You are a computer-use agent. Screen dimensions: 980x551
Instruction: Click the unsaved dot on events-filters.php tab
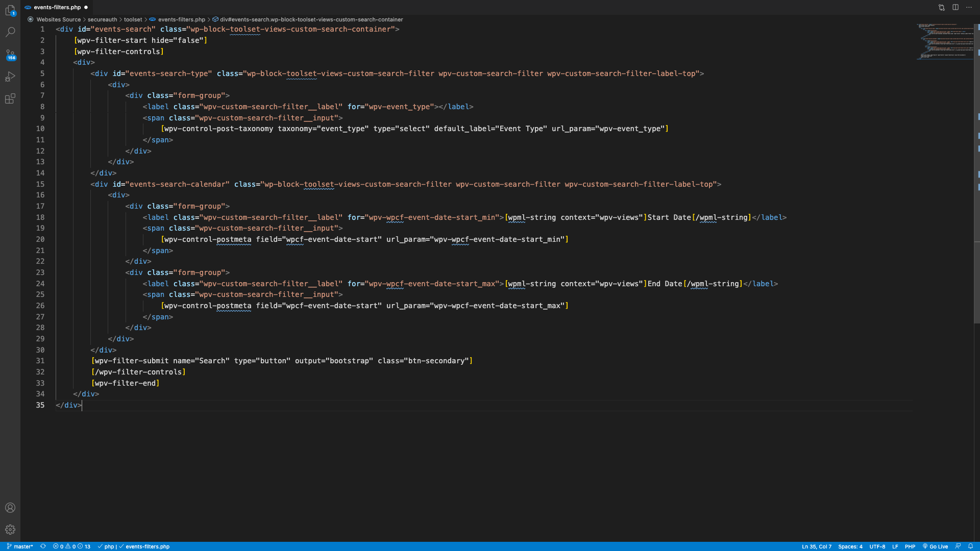86,7
